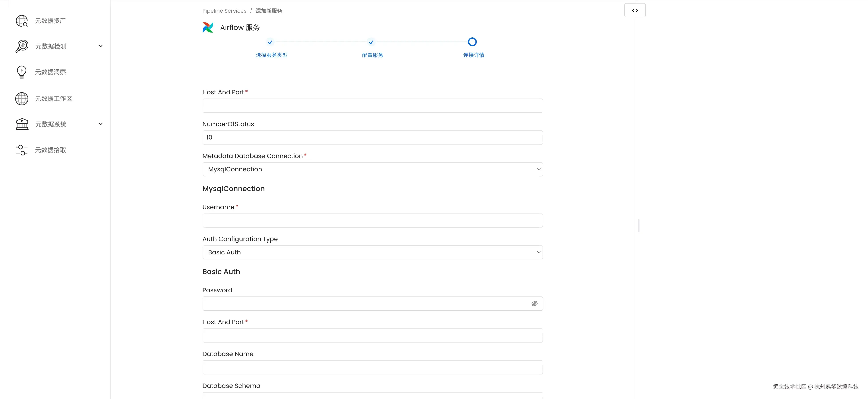868x399 pixels.
Task: Click the 元数据工作区 globe grid icon
Action: point(22,99)
